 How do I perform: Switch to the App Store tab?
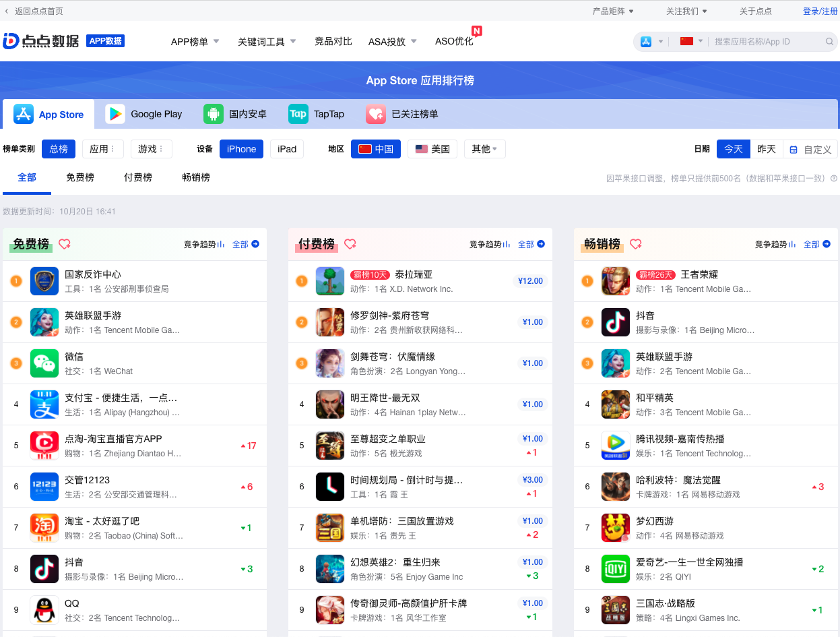[x=49, y=114]
